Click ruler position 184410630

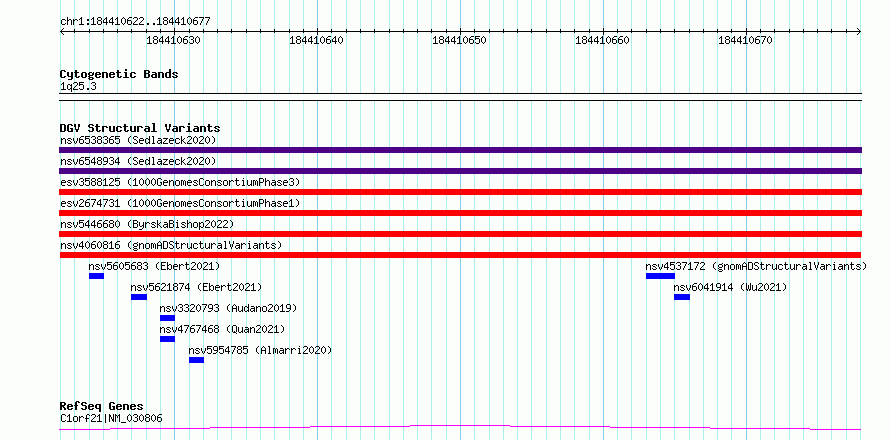[174, 40]
